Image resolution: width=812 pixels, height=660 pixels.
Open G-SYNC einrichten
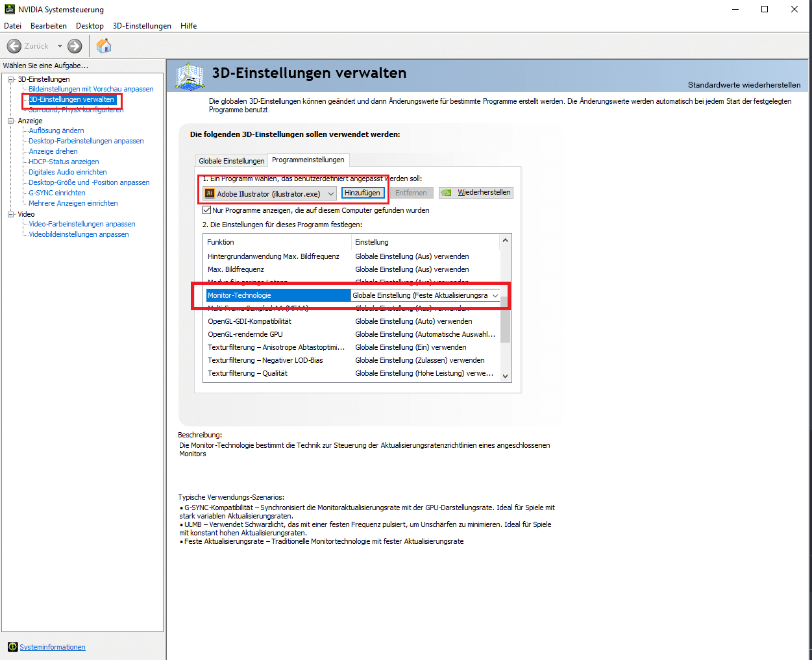pyautogui.click(x=57, y=193)
